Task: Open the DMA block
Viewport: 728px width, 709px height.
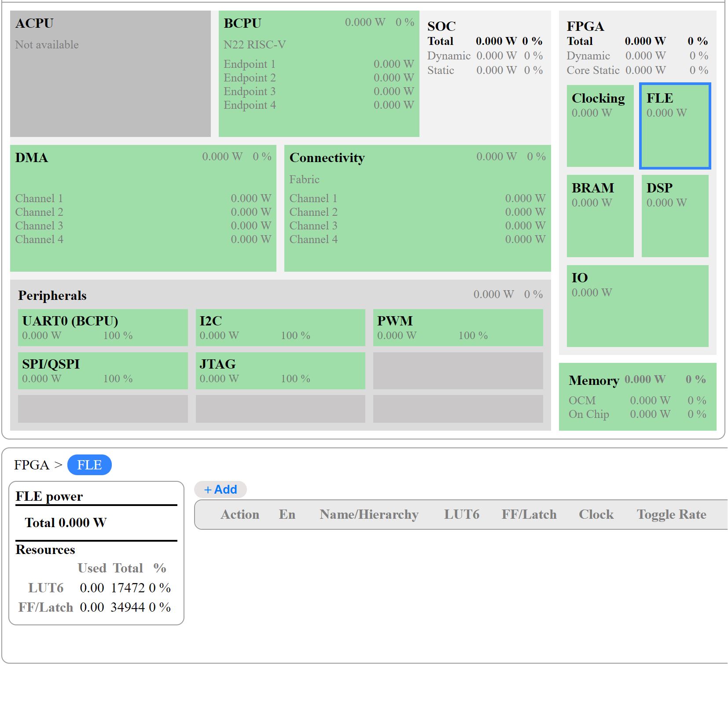Action: 143,208
